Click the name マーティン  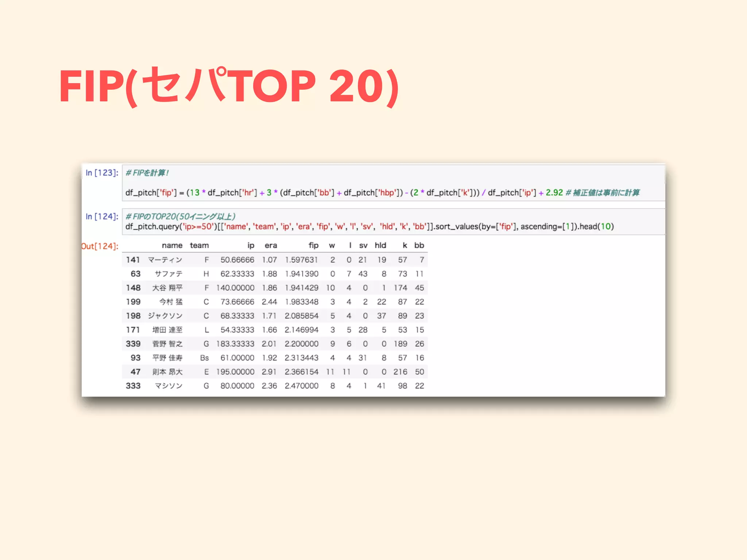coord(165,260)
